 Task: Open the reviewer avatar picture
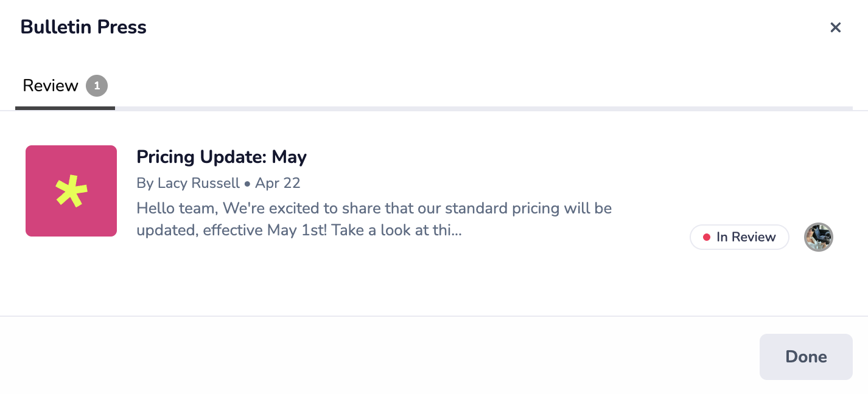pyautogui.click(x=818, y=237)
